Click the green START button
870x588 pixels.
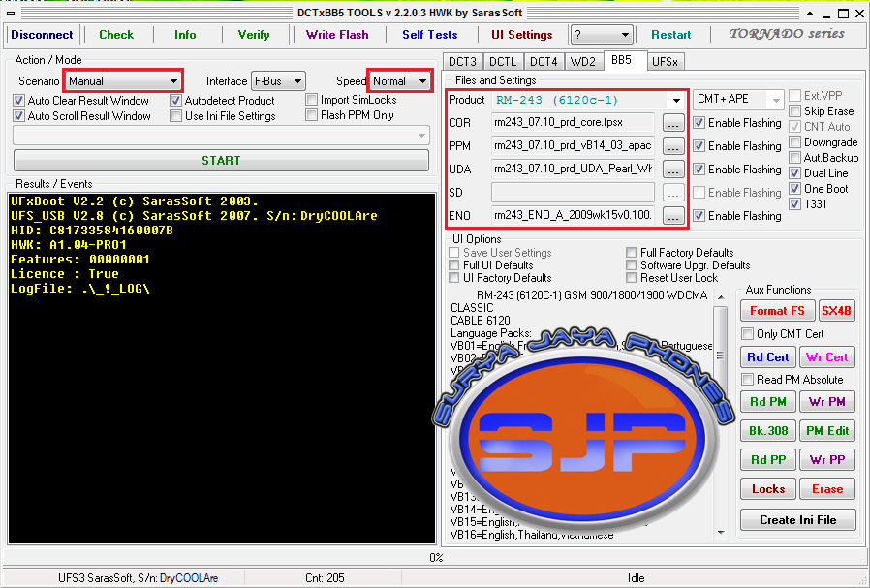tap(221, 160)
